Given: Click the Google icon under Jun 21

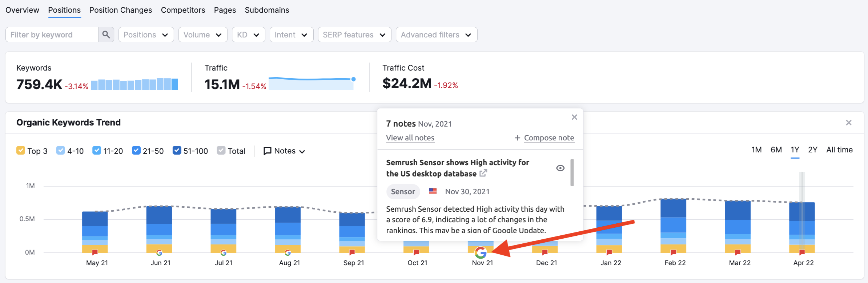Looking at the screenshot, I should 159,252.
